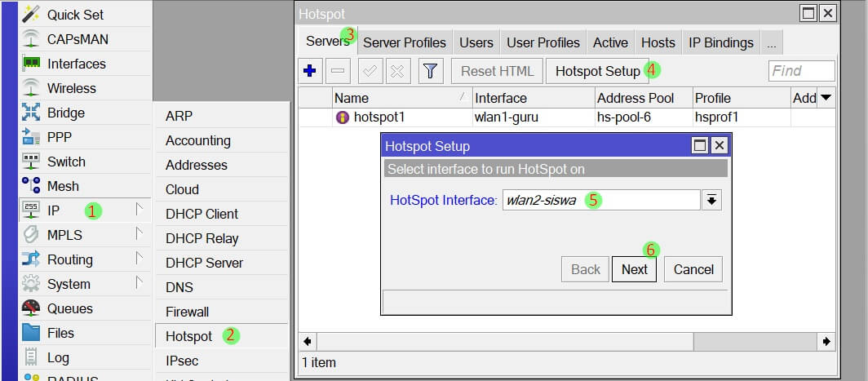This screenshot has width=868, height=381.
Task: Click the horizontal scrollbar right arrow
Action: coord(827,341)
